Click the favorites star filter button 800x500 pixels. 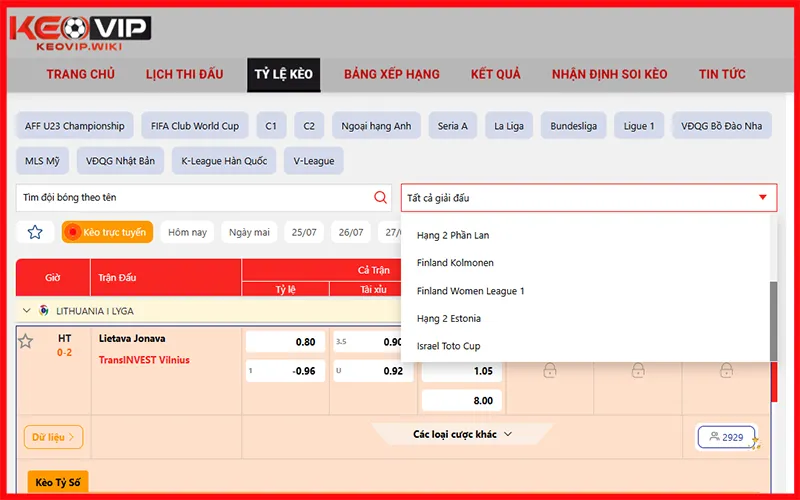pyautogui.click(x=35, y=232)
